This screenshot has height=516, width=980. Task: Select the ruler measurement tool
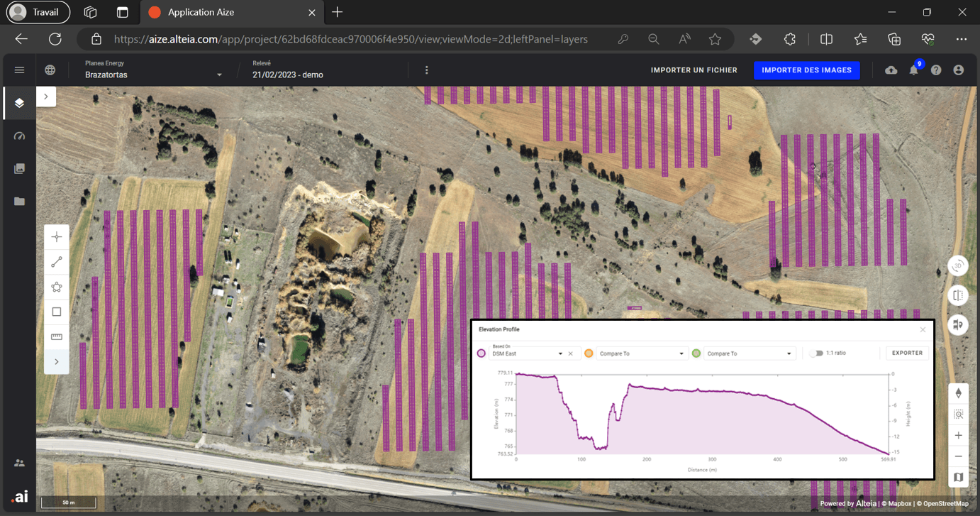tap(57, 336)
